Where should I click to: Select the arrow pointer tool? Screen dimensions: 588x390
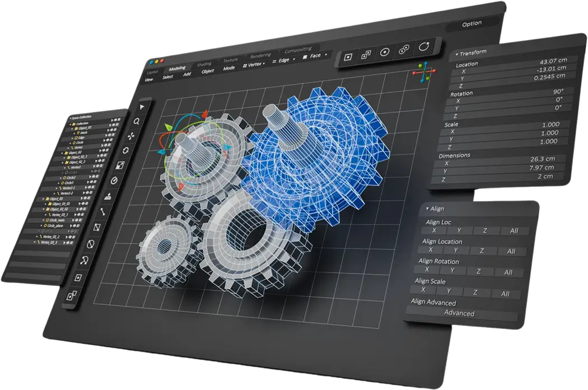[142, 106]
